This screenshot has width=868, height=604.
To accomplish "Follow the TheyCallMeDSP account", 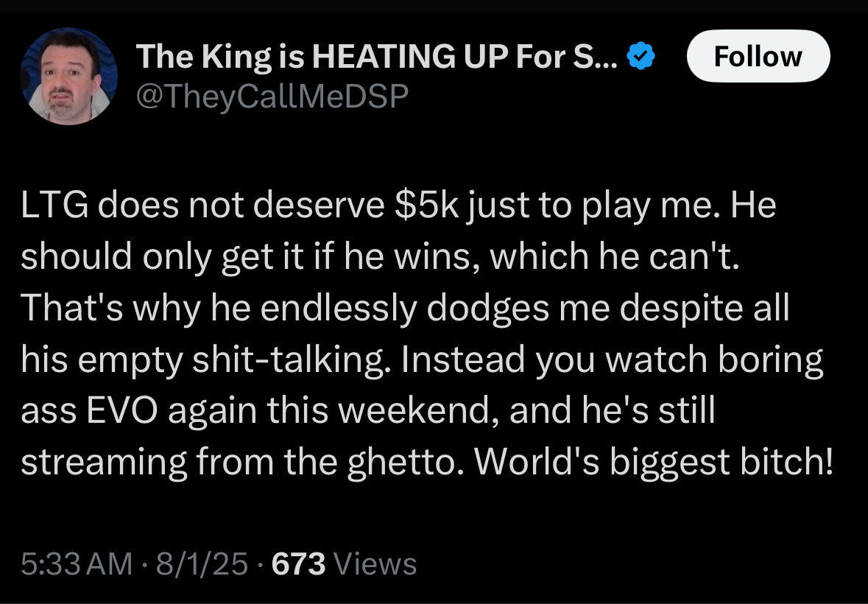I will coord(758,56).
